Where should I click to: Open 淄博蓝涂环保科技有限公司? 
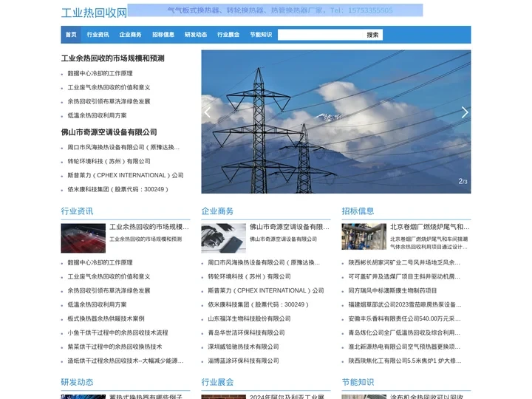[243, 361]
